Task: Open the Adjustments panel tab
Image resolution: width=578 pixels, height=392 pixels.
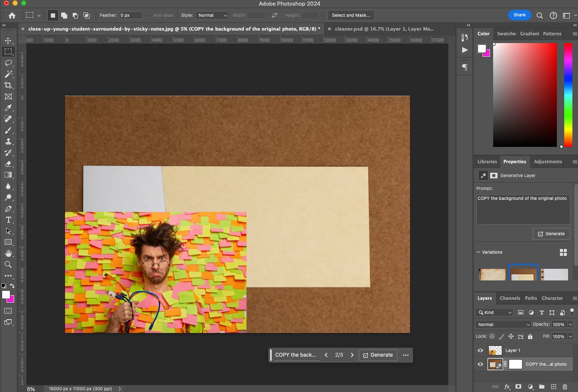Action: [x=547, y=162]
